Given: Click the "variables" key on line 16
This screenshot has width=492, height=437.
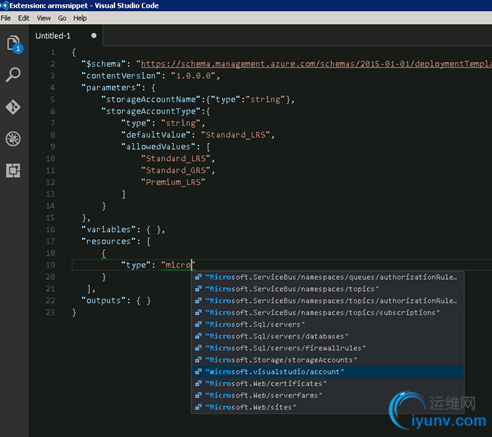Looking at the screenshot, I should [109, 230].
